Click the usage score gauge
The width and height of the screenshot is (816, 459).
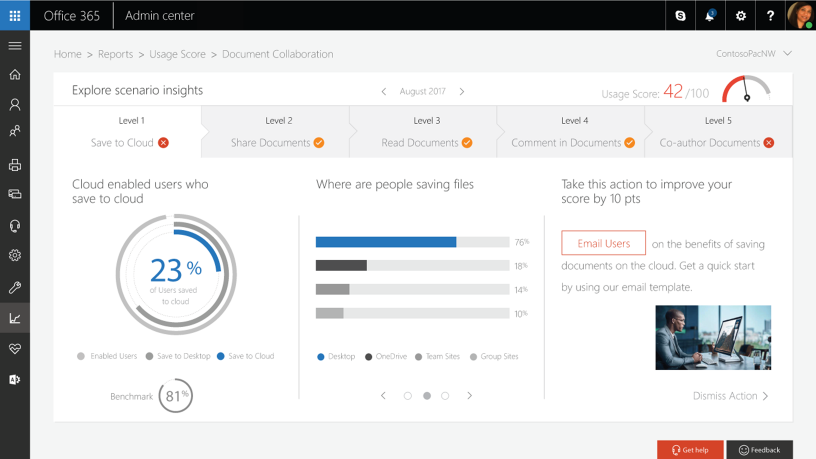pos(746,89)
